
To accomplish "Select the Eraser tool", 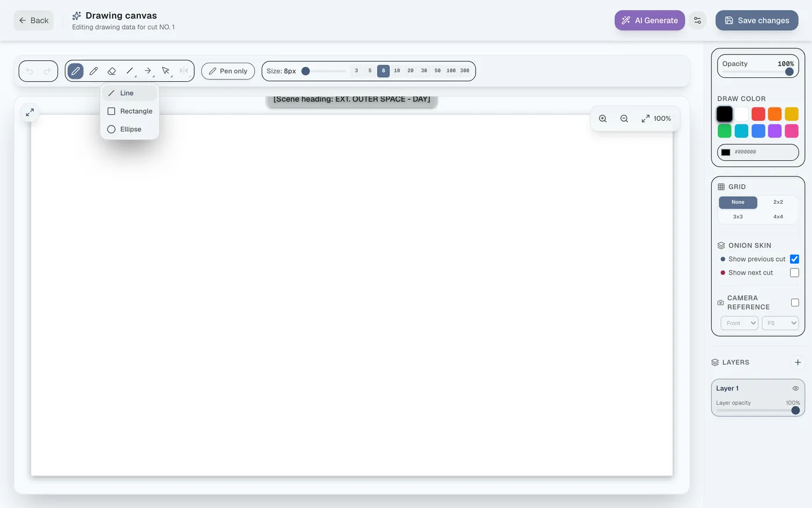I will point(111,71).
